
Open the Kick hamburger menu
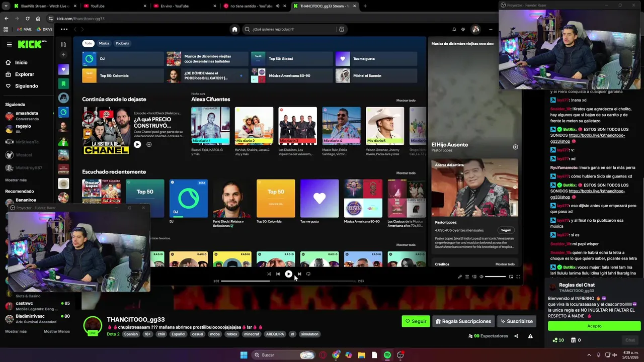[9, 44]
